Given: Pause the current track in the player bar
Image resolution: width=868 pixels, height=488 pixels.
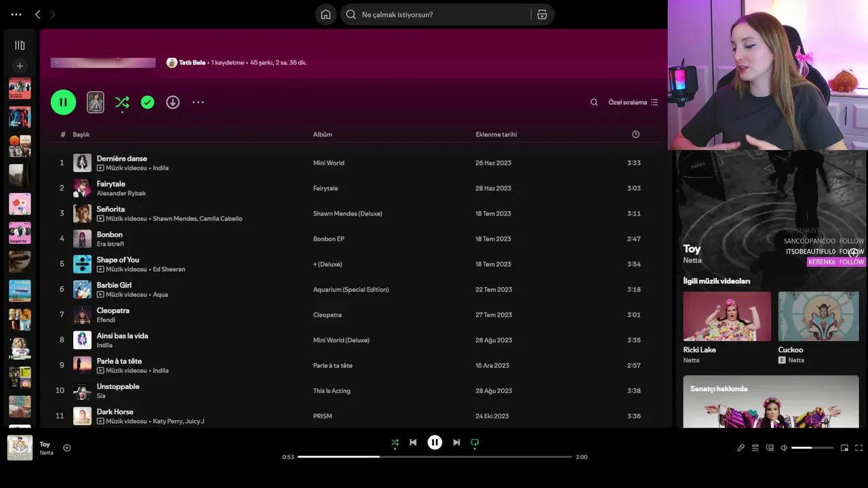Looking at the screenshot, I should click(x=435, y=443).
